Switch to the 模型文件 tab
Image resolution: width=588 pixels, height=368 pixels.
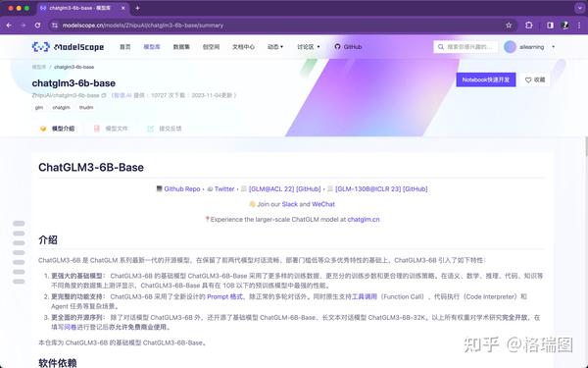[111, 129]
